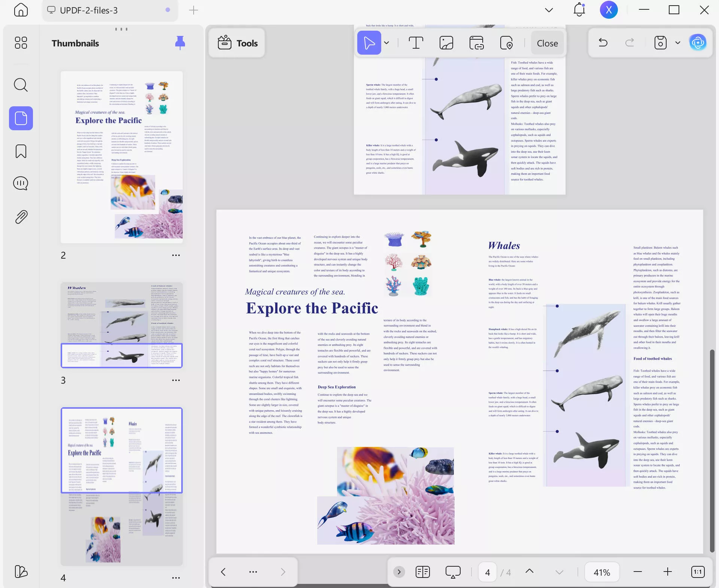The image size is (719, 588).
Task: Open a new tab
Action: click(193, 10)
